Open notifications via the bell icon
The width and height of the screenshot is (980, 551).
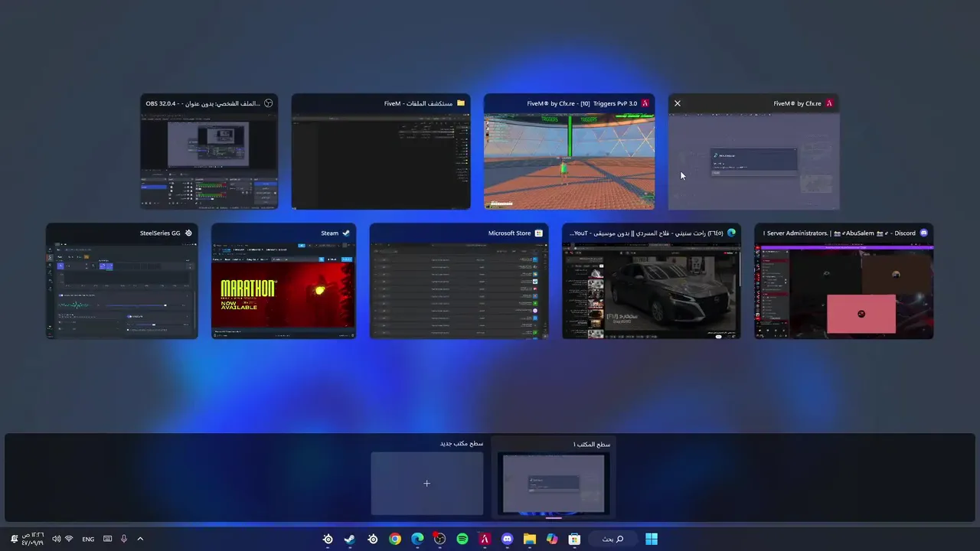pyautogui.click(x=15, y=539)
